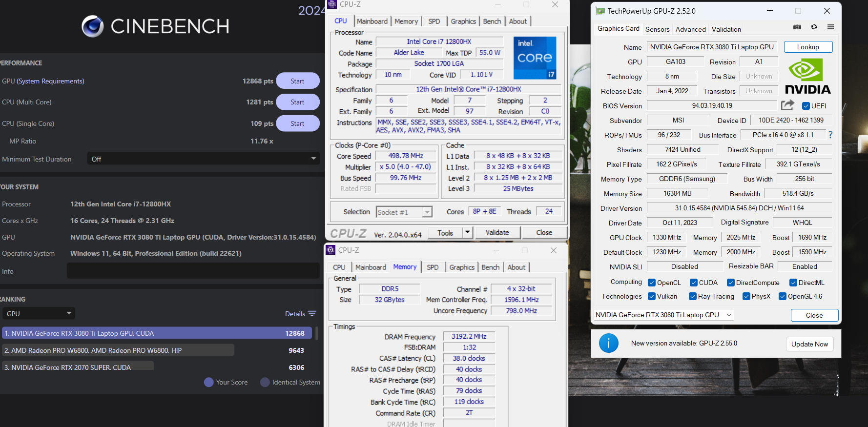Viewport: 868px width, 427px height.
Task: Click the GPU Name field in GPU-Z
Action: [x=713, y=47]
